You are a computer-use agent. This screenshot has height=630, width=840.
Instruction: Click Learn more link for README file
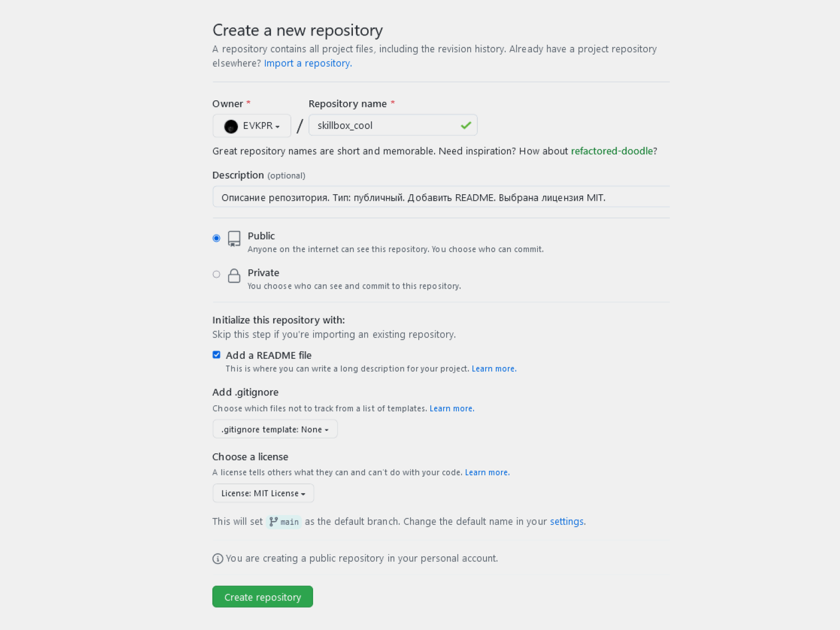tap(493, 369)
